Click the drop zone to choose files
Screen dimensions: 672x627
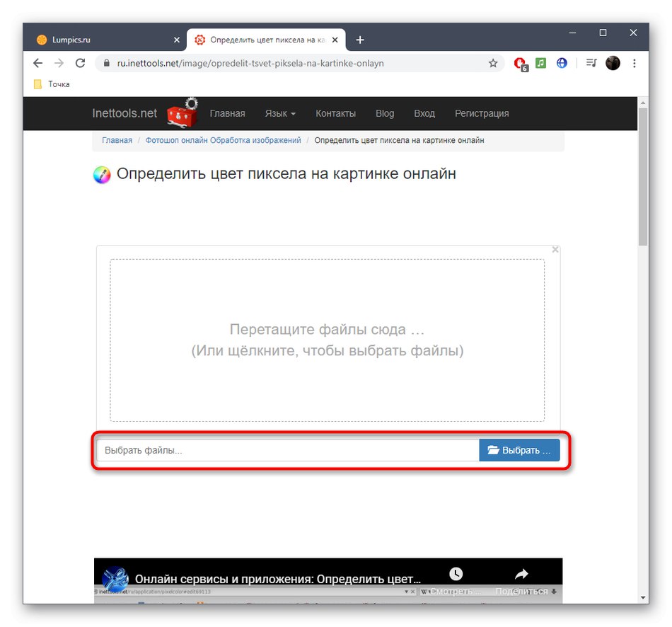click(x=327, y=340)
